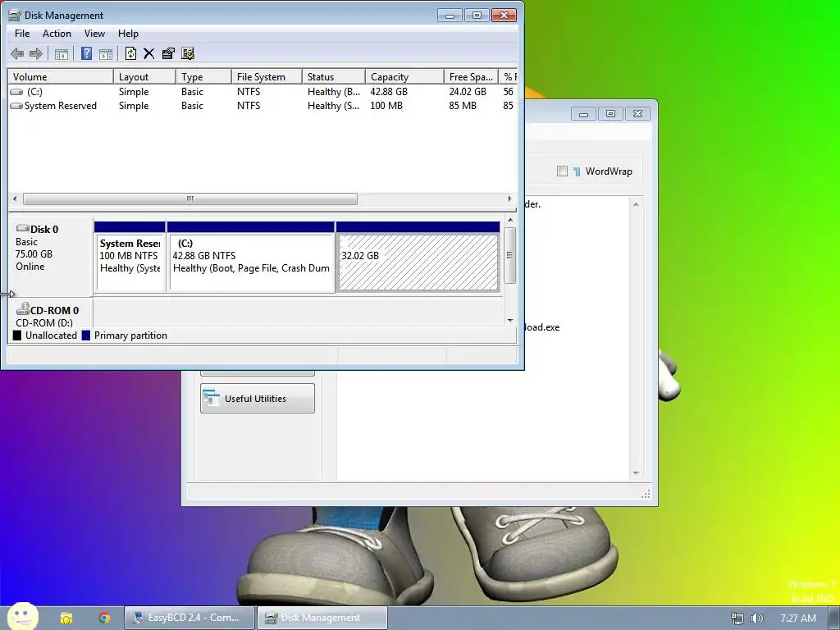The image size is (840, 630).
Task: Click volume list scroll right arrow
Action: [509, 199]
